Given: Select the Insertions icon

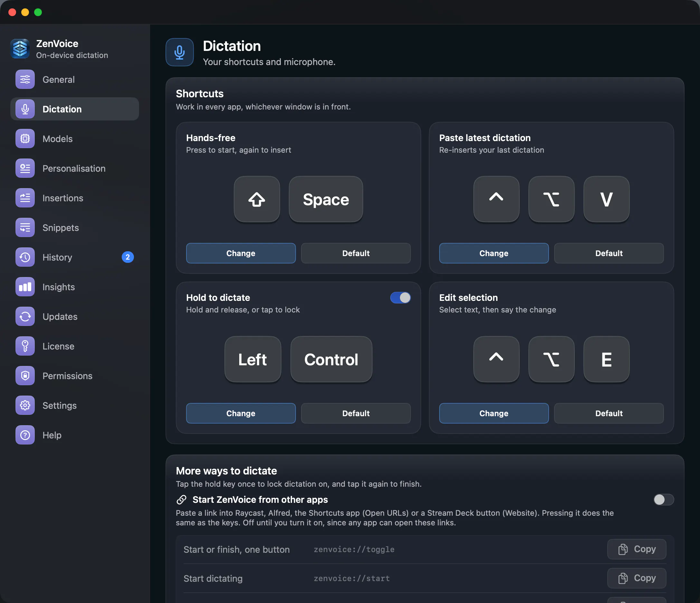Looking at the screenshot, I should (25, 198).
